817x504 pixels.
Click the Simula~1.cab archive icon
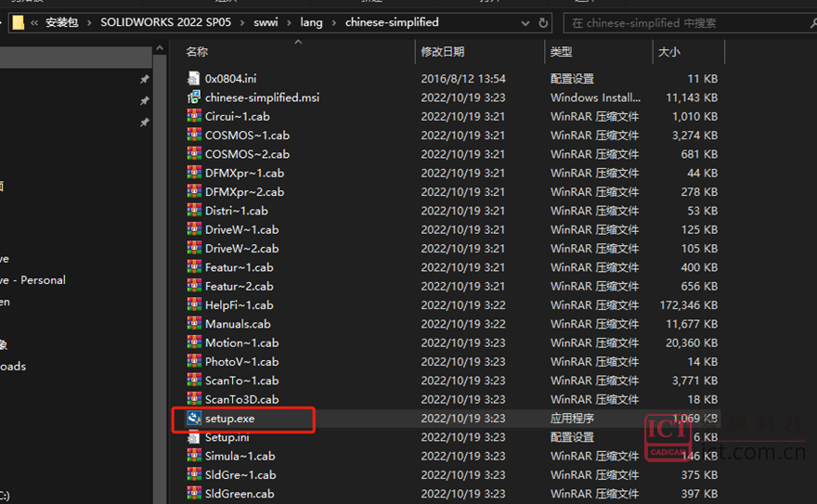pos(194,456)
